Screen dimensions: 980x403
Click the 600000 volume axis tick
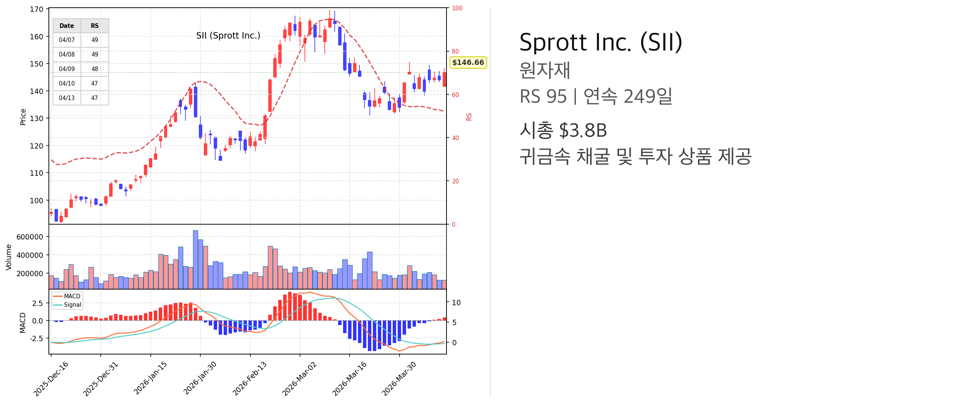click(x=30, y=237)
